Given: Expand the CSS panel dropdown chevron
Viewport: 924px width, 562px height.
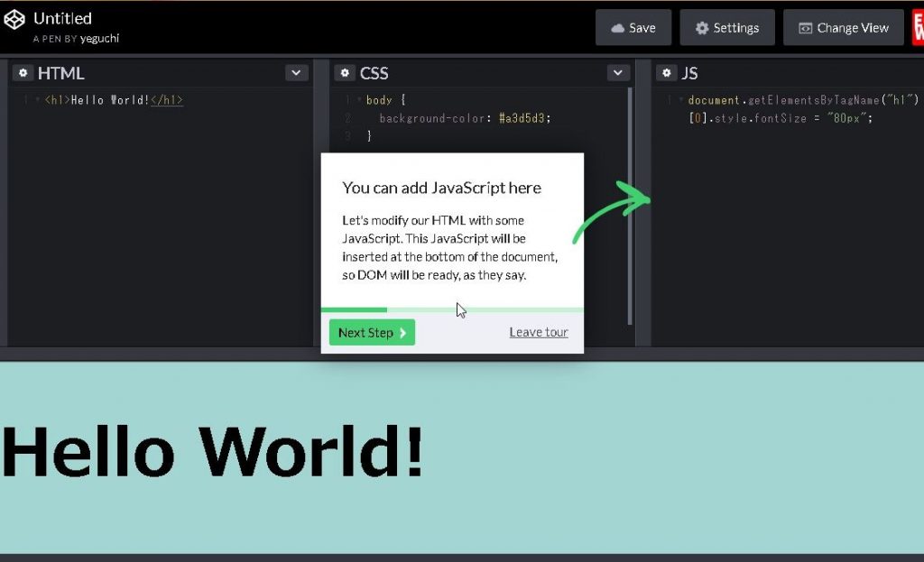Looking at the screenshot, I should point(618,73).
